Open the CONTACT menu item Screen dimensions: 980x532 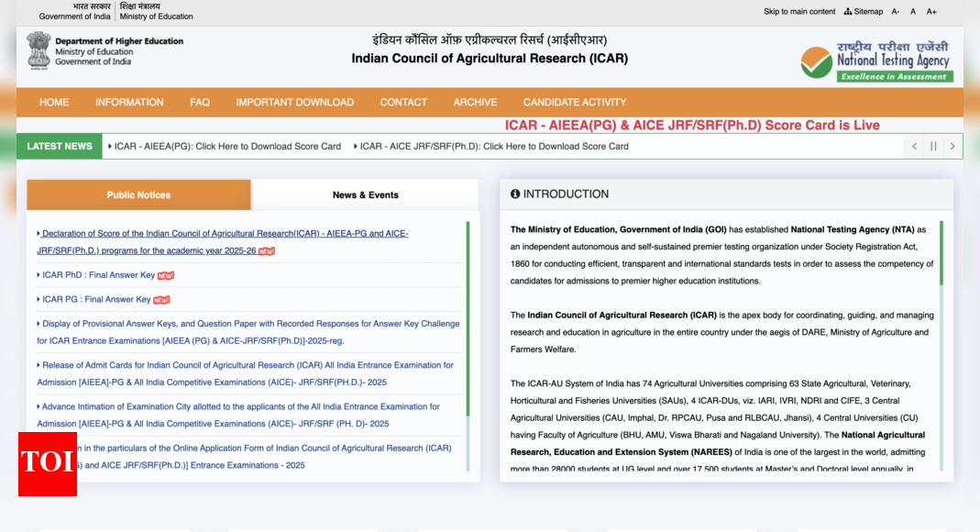point(403,102)
